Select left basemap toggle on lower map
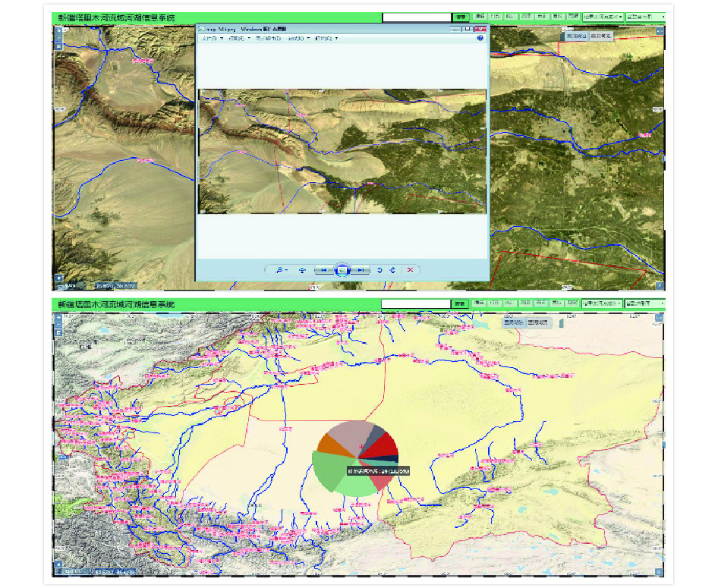 515,322
